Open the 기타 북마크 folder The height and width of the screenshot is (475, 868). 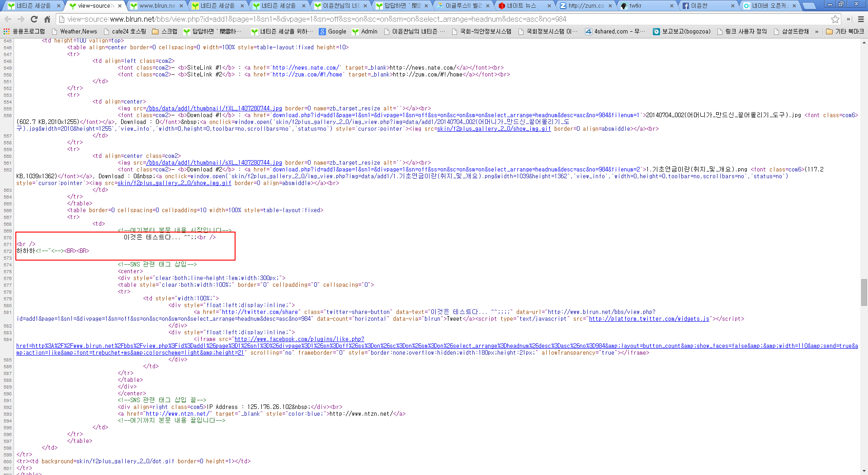point(844,31)
